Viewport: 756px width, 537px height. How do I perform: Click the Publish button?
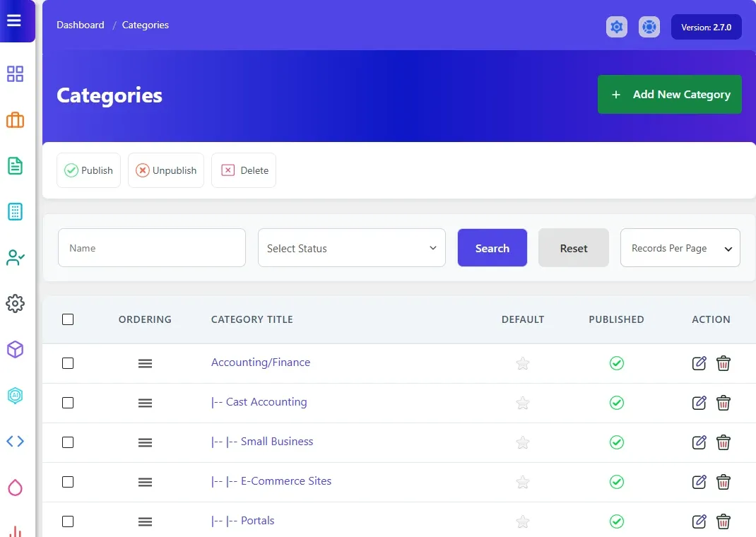(x=89, y=170)
